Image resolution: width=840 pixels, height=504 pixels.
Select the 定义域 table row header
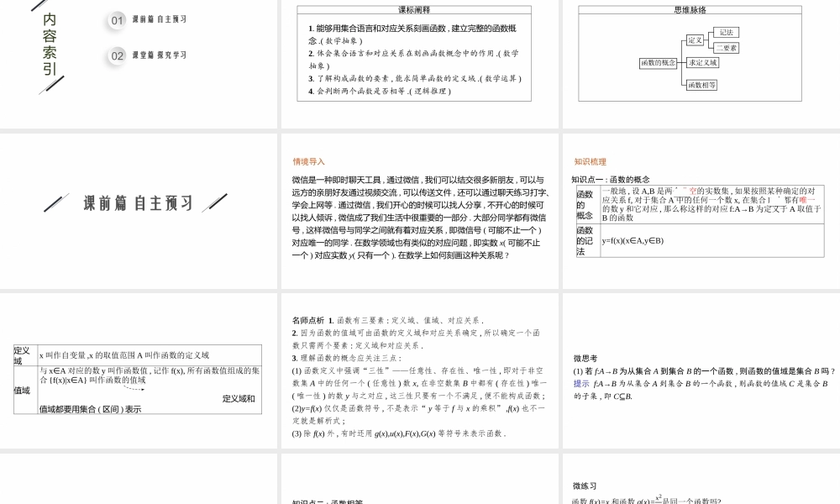point(23,354)
